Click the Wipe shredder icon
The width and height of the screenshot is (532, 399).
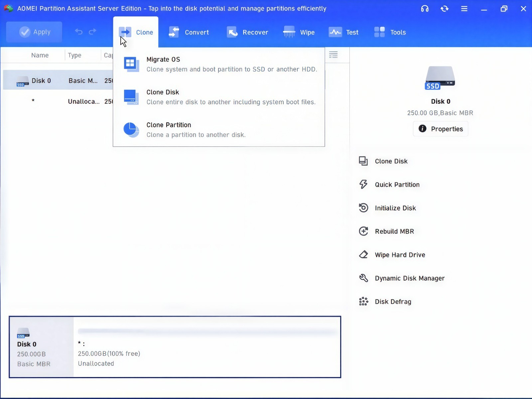289,32
